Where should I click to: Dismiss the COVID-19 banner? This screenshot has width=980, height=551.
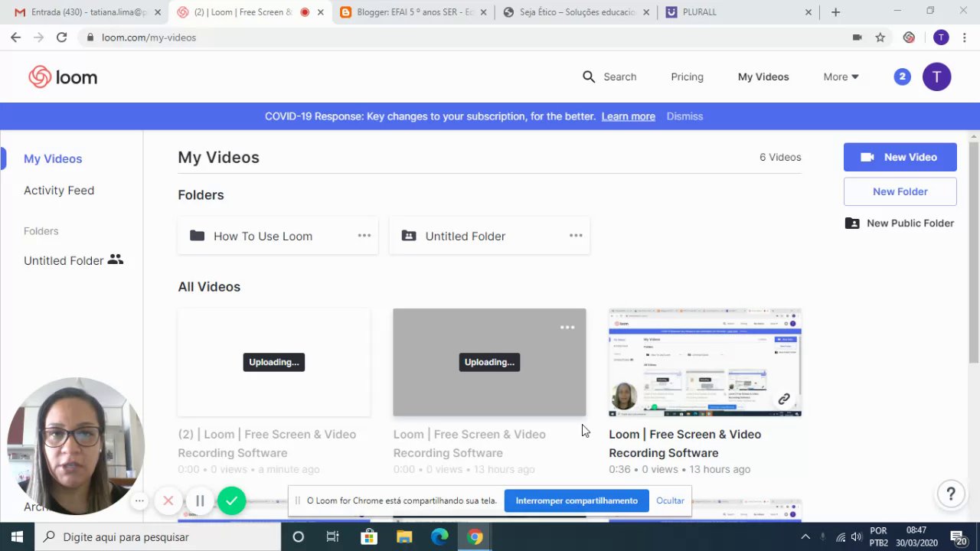(x=684, y=116)
